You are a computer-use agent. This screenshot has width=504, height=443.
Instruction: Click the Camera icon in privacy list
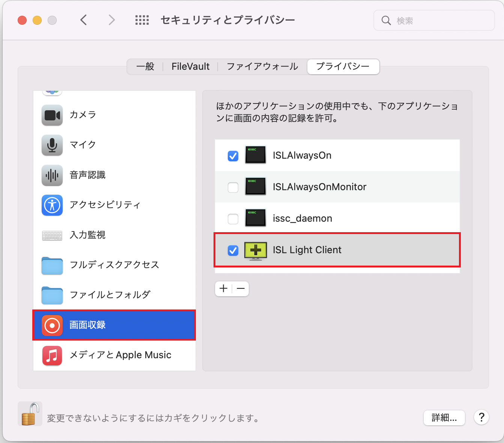tap(52, 115)
